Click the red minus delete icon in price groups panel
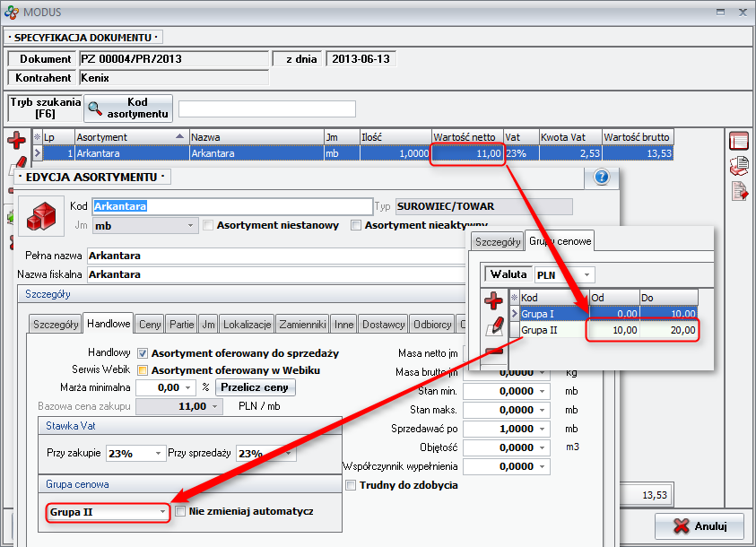 point(493,353)
